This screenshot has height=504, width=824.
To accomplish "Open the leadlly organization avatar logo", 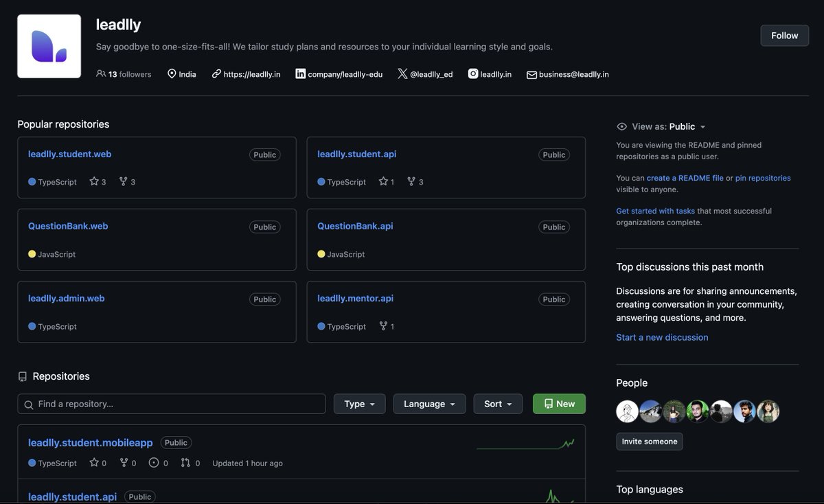I will coord(49,47).
